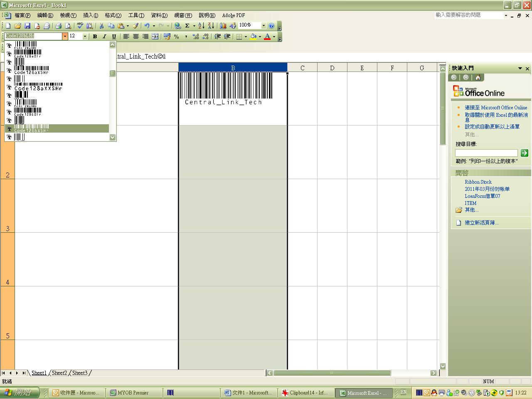Click the 連接至 Microsoft Office Online link
This screenshot has height=399, width=532.
coord(496,108)
